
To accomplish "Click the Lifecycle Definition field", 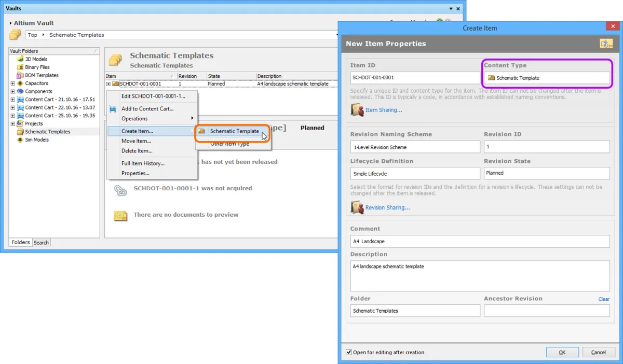I will [415, 173].
